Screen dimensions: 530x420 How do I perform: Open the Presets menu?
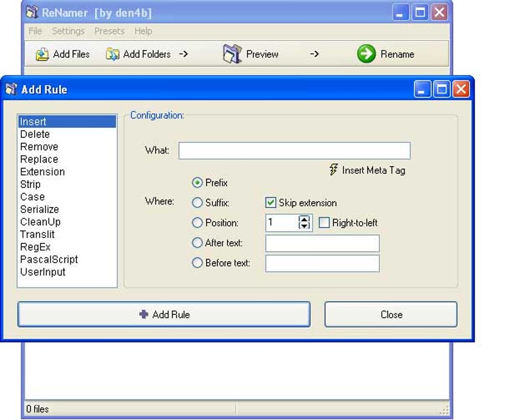(110, 31)
